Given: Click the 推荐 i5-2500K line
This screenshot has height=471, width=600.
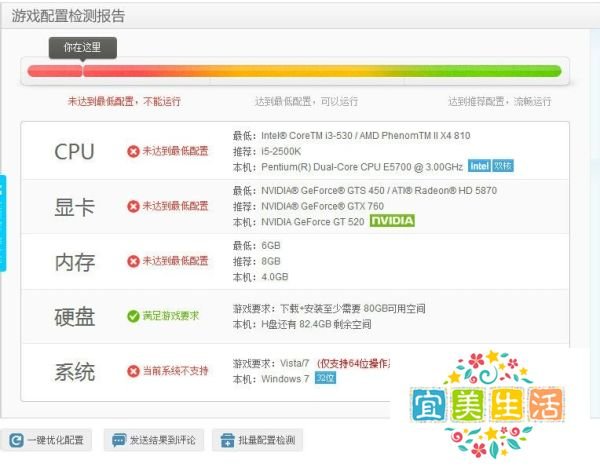Looking at the screenshot, I should pos(267,152).
